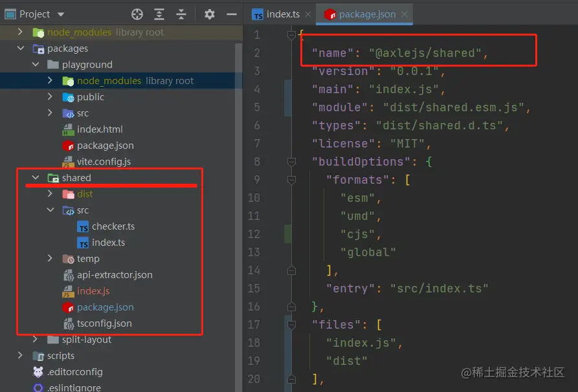Click the .eslintignore file icon
Viewport: 578px width, 392px height.
coord(38,387)
